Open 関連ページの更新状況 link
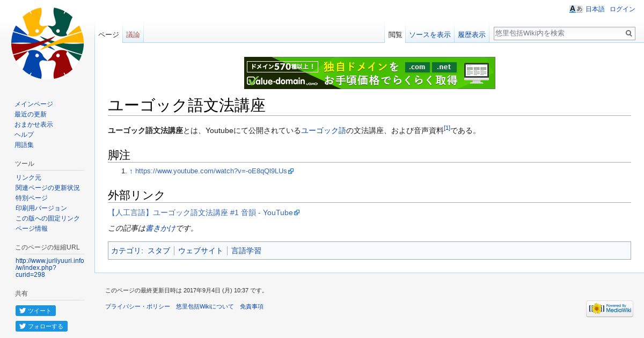 tap(48, 188)
